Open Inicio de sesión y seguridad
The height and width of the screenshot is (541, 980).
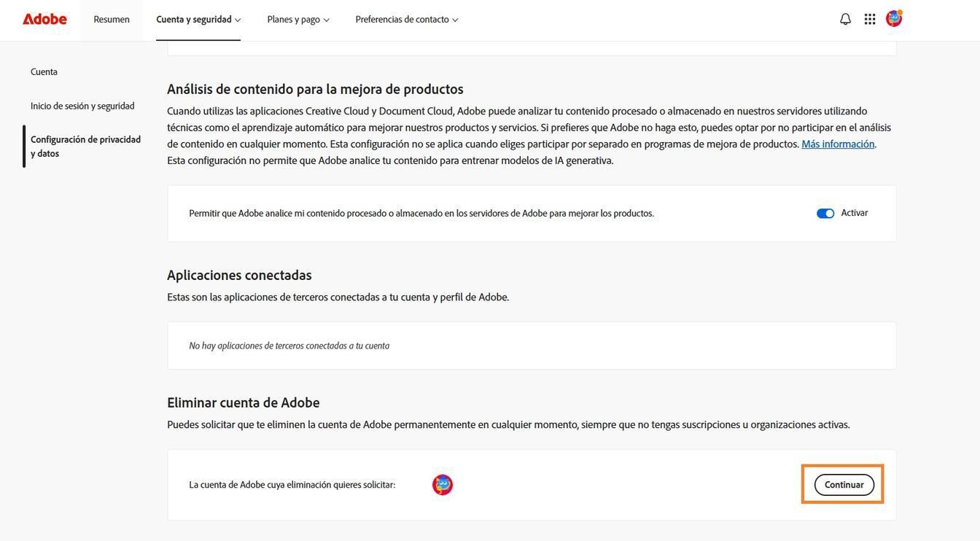pyautogui.click(x=82, y=106)
